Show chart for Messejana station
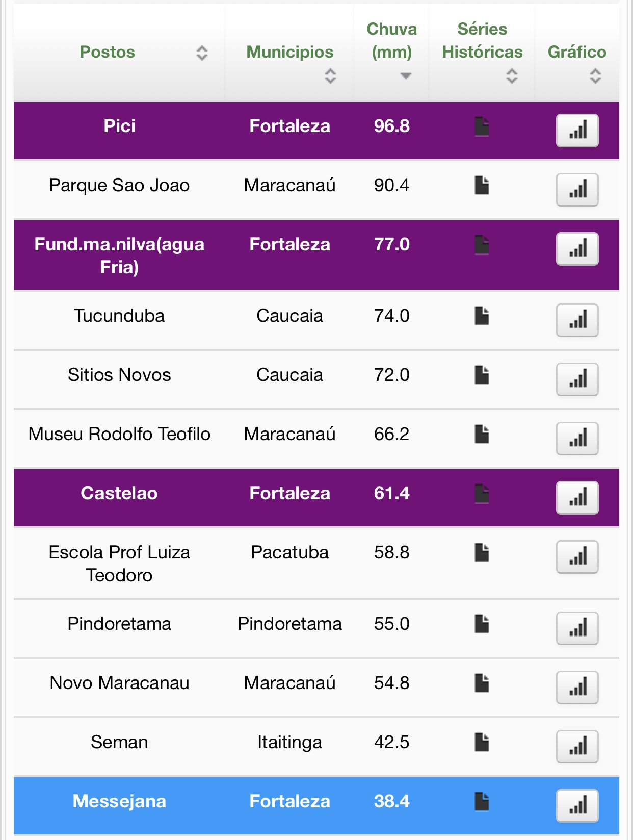 (x=577, y=806)
